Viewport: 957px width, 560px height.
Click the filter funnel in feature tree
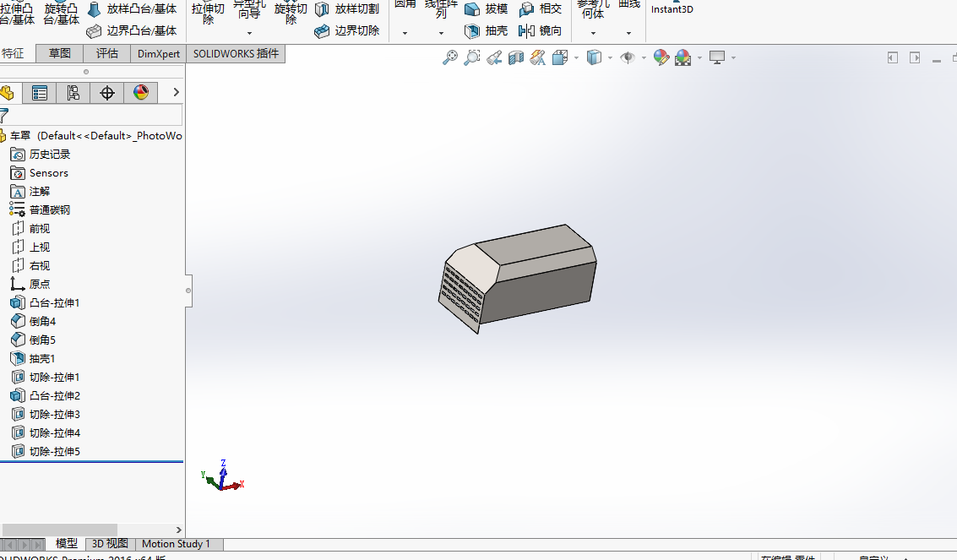(3, 115)
